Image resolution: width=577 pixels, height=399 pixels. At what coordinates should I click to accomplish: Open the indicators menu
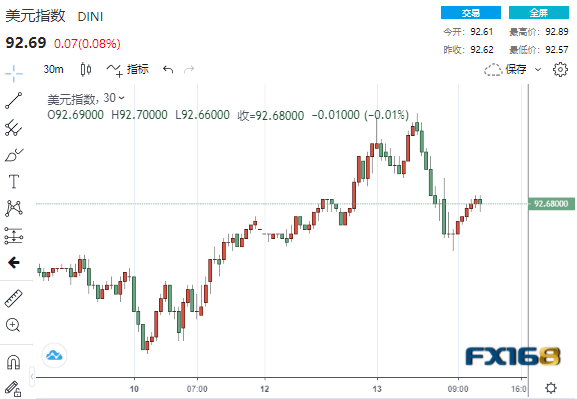click(127, 69)
